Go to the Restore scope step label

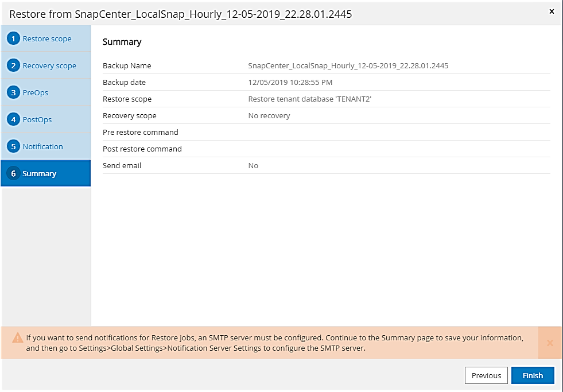(47, 39)
